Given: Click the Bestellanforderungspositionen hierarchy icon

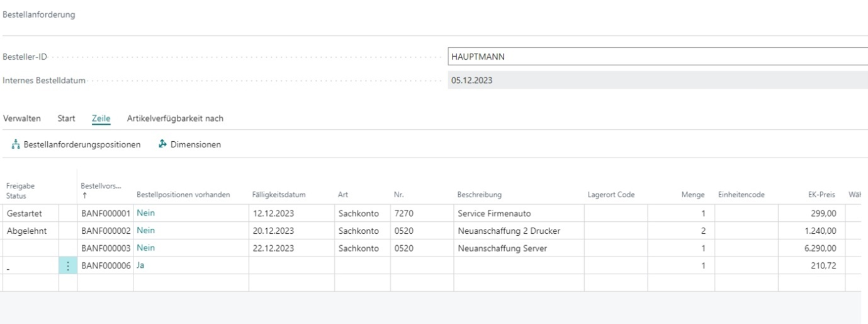Looking at the screenshot, I should (x=15, y=145).
